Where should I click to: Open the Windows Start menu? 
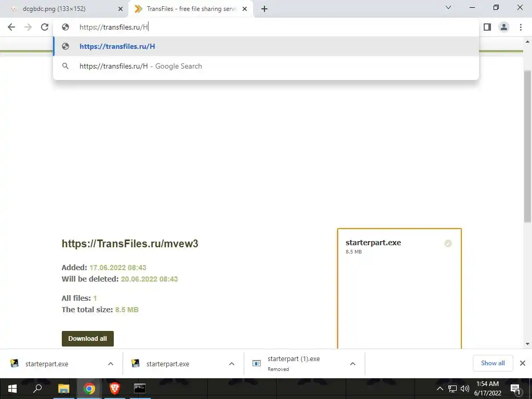pos(12,389)
